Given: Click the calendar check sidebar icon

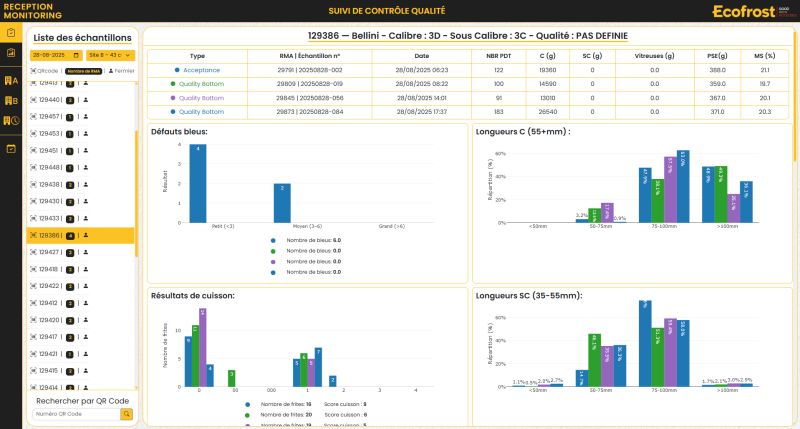Looking at the screenshot, I should pos(11,149).
